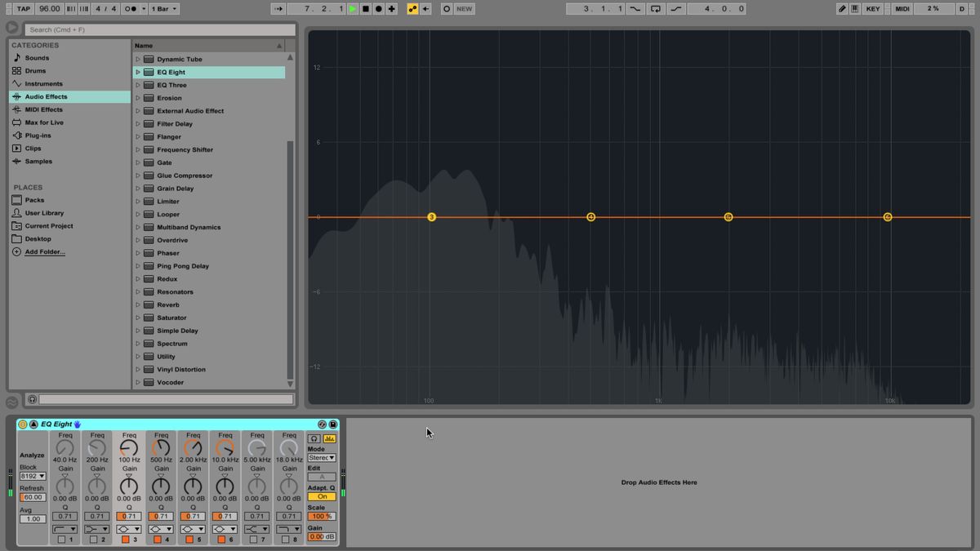This screenshot has width=980, height=551.
Task: Toggle the Follow arrow icon in transport
Action: (278, 9)
